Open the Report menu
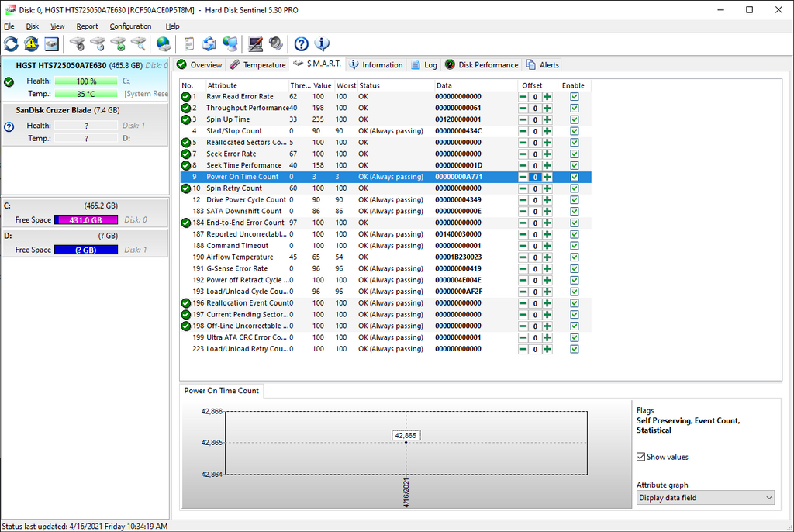 point(87,26)
